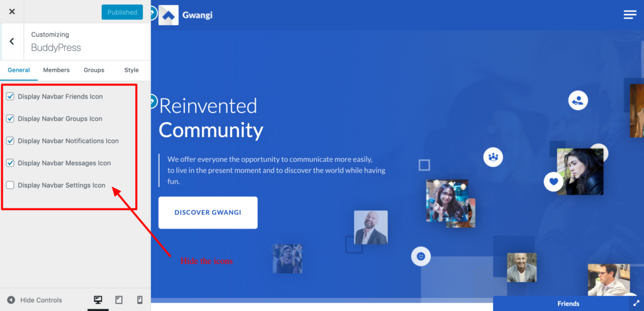This screenshot has width=644, height=311.
Task: Uncheck Display Navbar Groups Icon
Action: [x=10, y=118]
